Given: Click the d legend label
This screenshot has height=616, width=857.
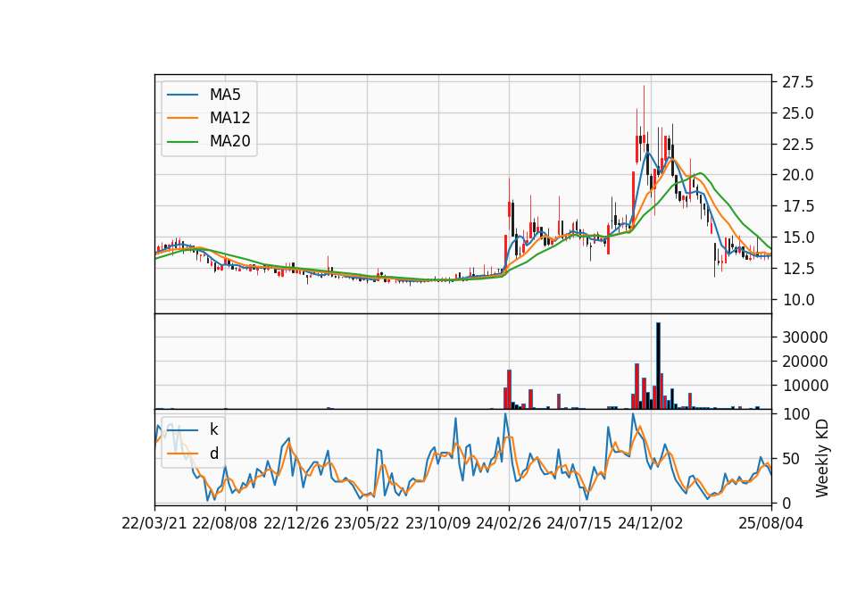Looking at the screenshot, I should pyautogui.click(x=213, y=454).
